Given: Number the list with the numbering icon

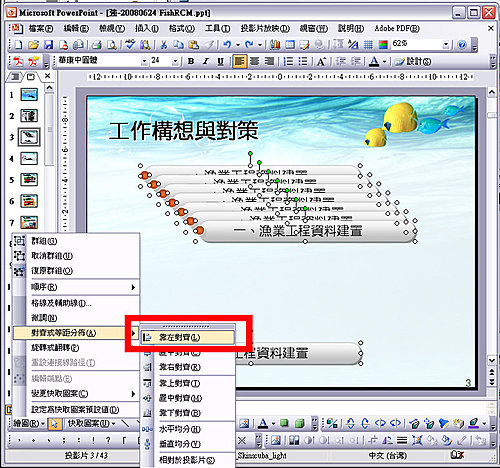Looking at the screenshot, I should click(288, 61).
